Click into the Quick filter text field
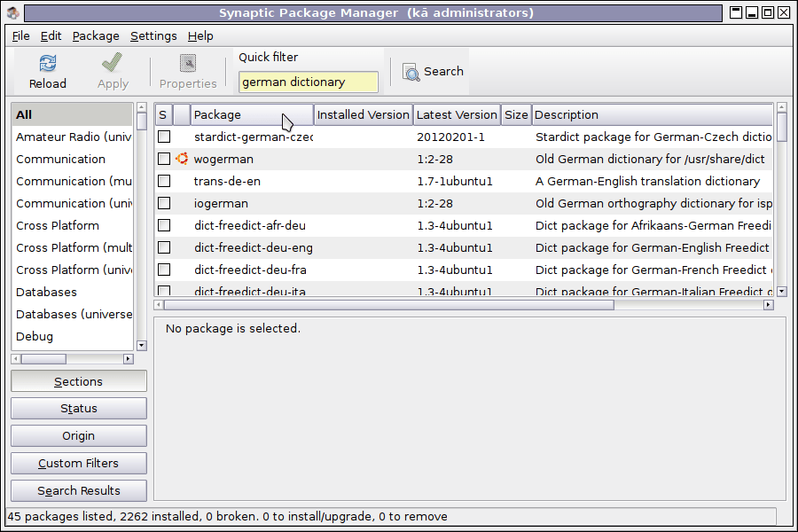The width and height of the screenshot is (798, 532). click(309, 82)
